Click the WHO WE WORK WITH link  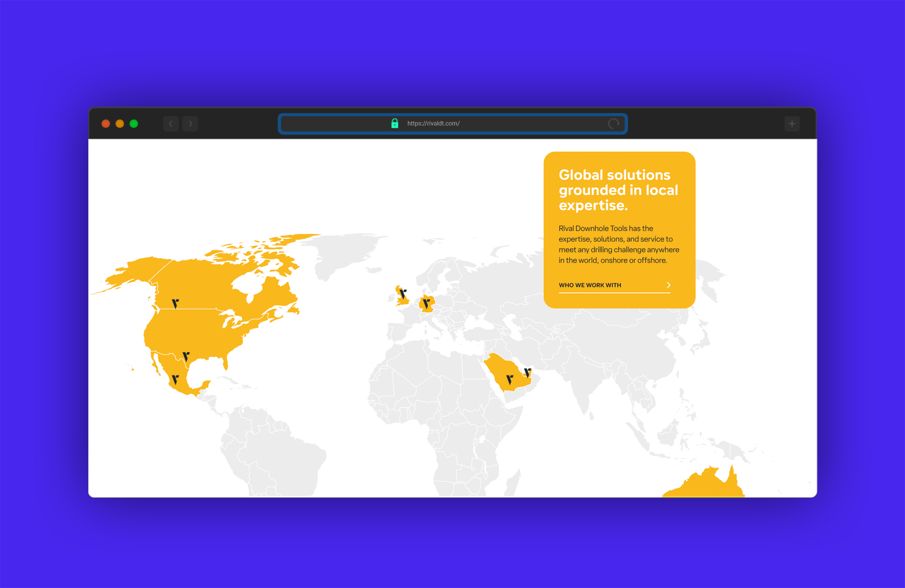click(590, 285)
